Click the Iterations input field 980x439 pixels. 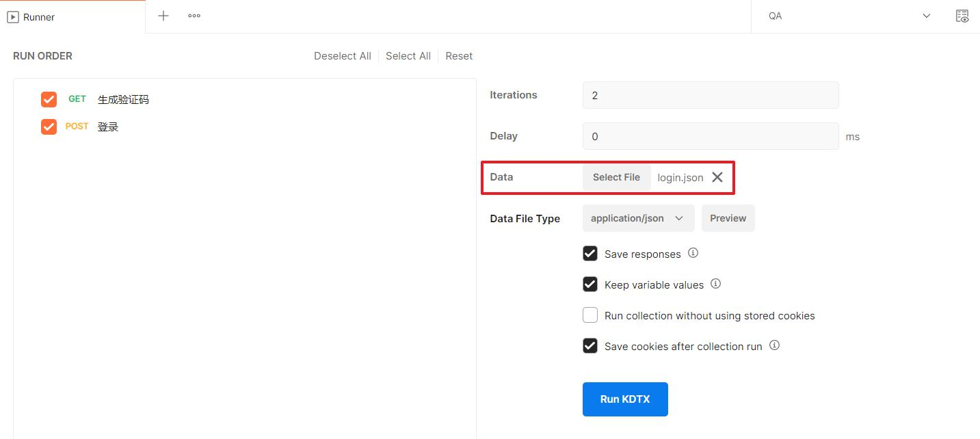(710, 95)
